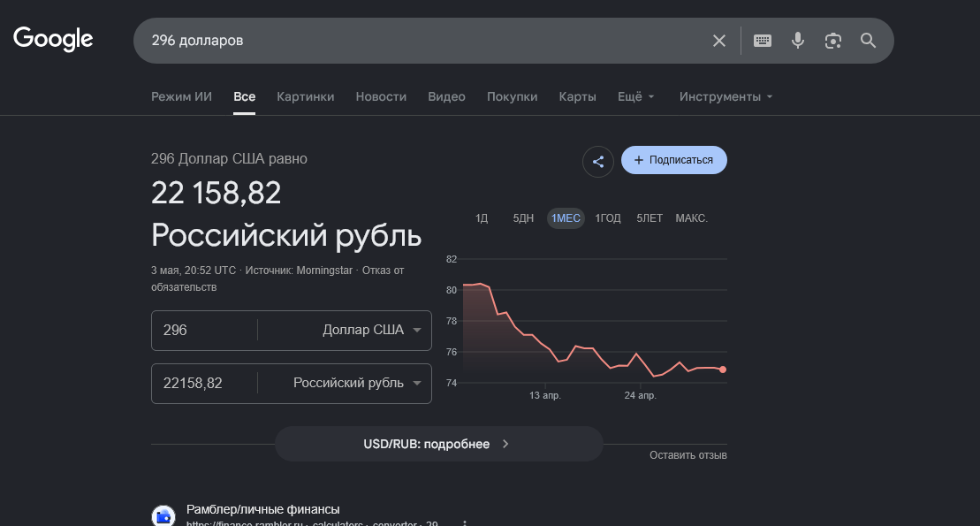Image resolution: width=980 pixels, height=526 pixels.
Task: Open USD/RUB: подробнее link
Action: point(439,444)
